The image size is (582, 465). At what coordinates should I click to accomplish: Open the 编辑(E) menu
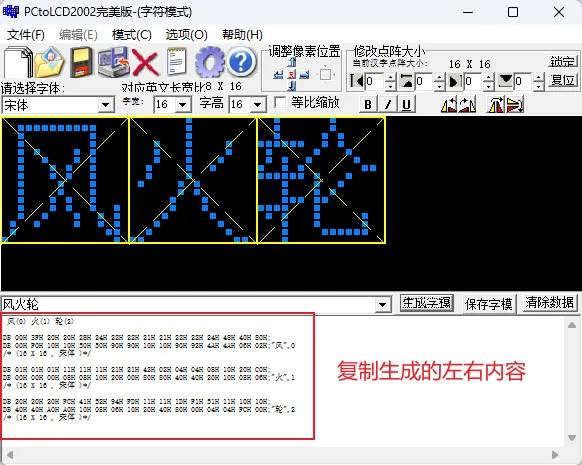(x=78, y=35)
